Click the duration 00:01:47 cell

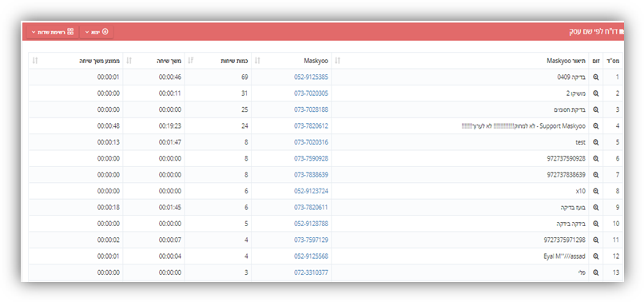click(153, 142)
